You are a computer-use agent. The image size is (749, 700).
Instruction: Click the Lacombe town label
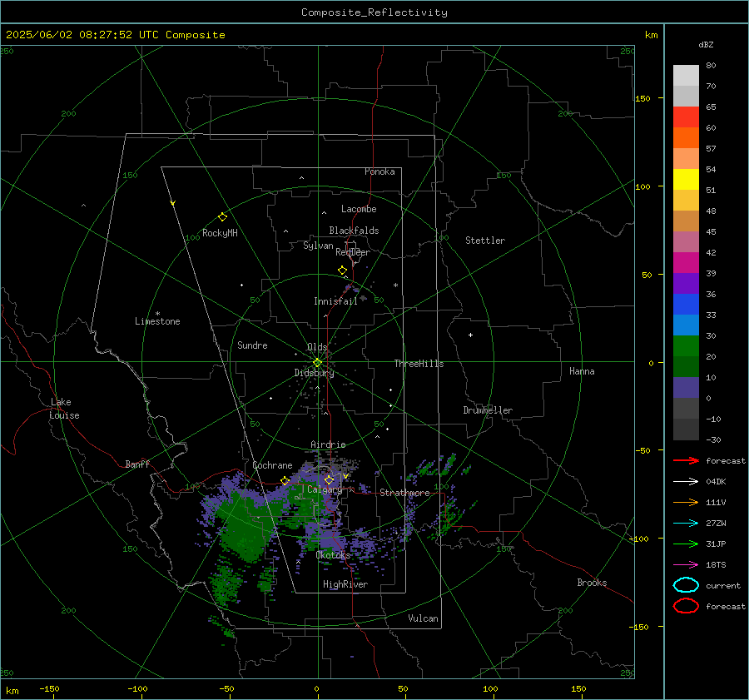pos(359,209)
